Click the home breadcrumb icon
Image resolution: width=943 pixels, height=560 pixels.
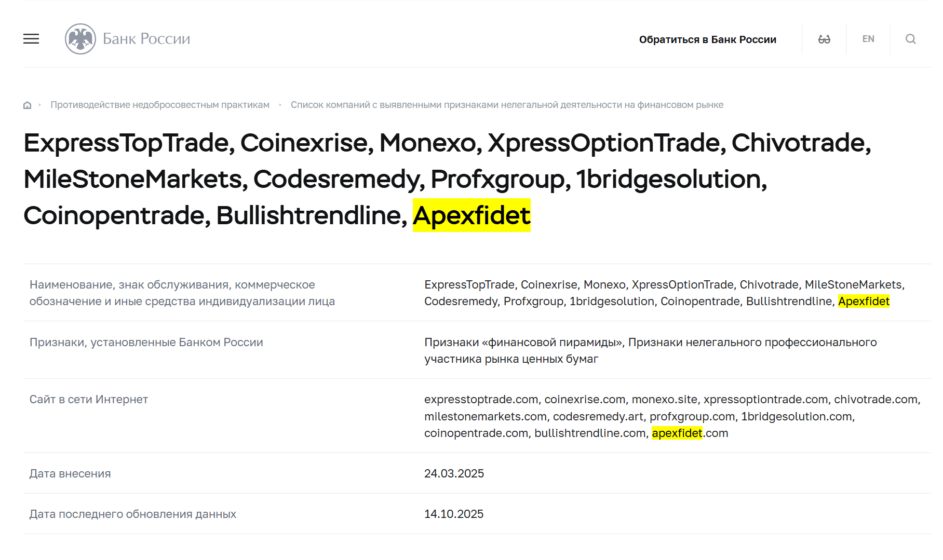tap(26, 104)
